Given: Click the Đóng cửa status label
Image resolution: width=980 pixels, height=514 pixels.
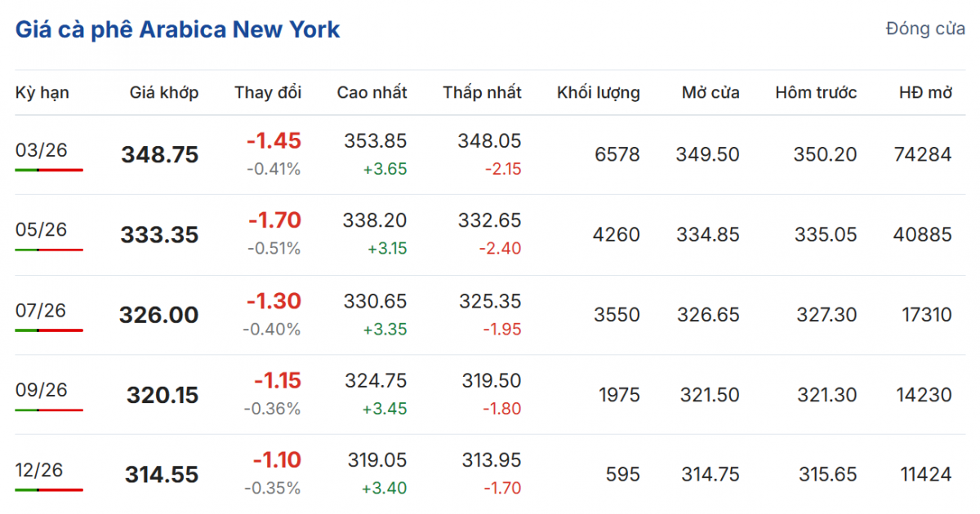Looking at the screenshot, I should click(925, 29).
